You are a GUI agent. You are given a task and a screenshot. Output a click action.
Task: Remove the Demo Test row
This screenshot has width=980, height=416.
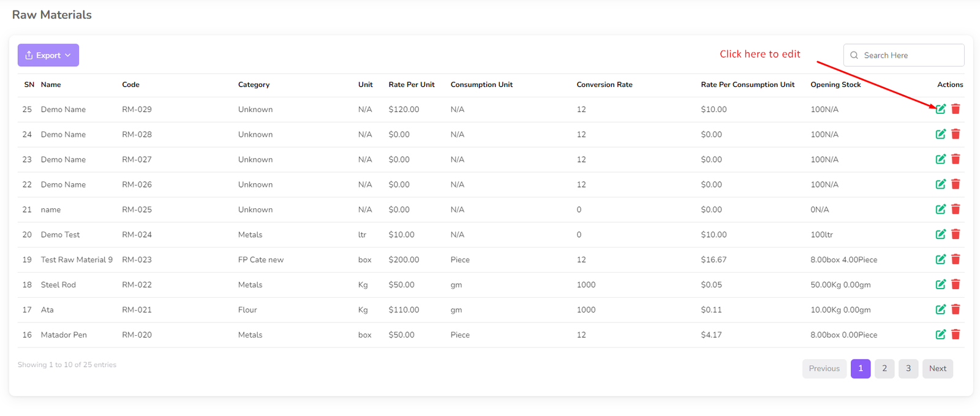pyautogui.click(x=956, y=234)
